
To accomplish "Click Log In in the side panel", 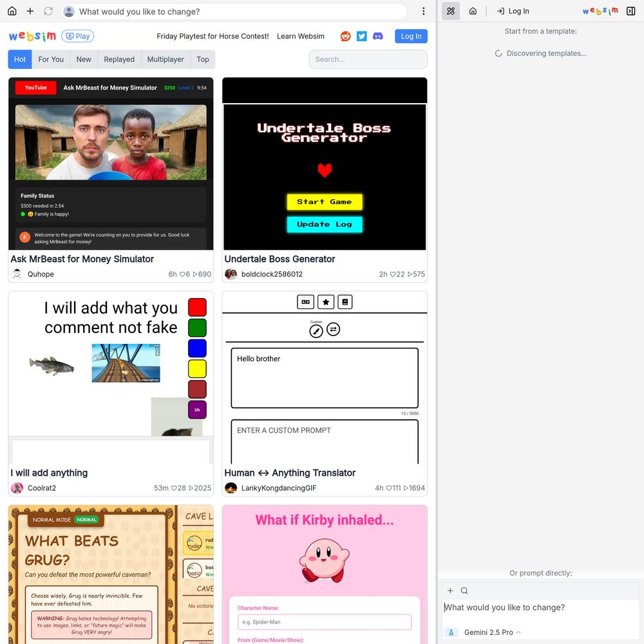I will (x=513, y=11).
